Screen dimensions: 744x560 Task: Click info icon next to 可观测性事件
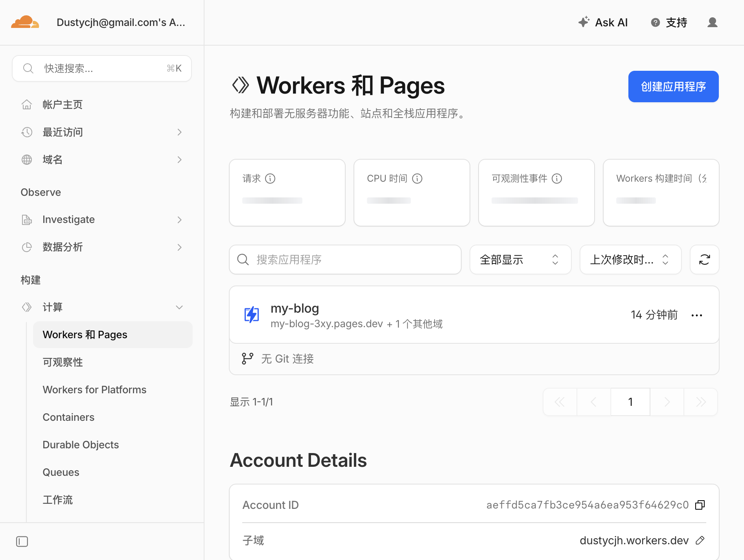557,179
